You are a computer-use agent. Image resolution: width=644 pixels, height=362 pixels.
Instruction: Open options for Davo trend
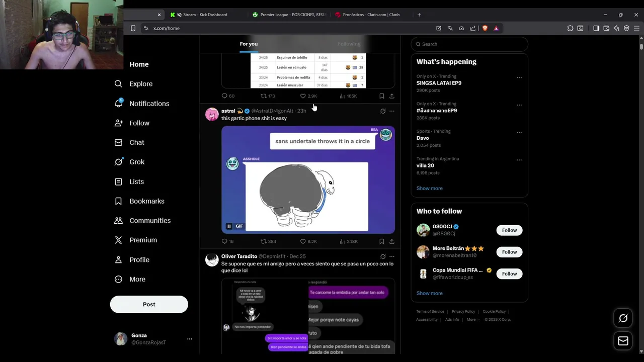click(x=519, y=132)
